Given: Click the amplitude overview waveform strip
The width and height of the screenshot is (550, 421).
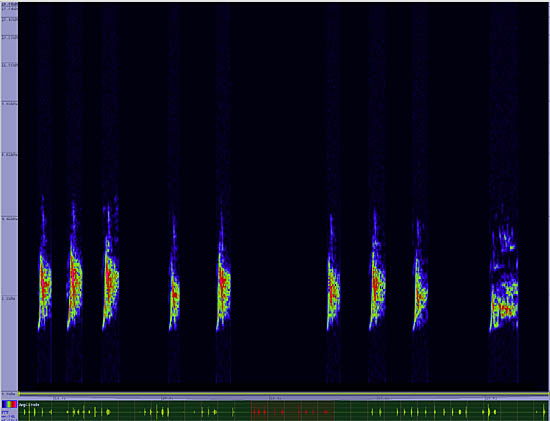Looking at the screenshot, I should tap(284, 411).
